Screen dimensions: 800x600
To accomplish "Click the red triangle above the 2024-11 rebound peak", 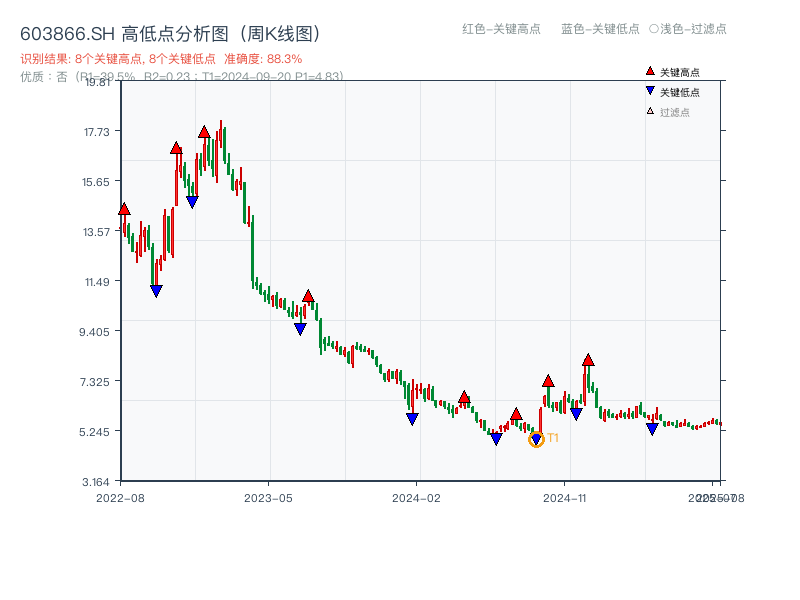I will pyautogui.click(x=588, y=359).
